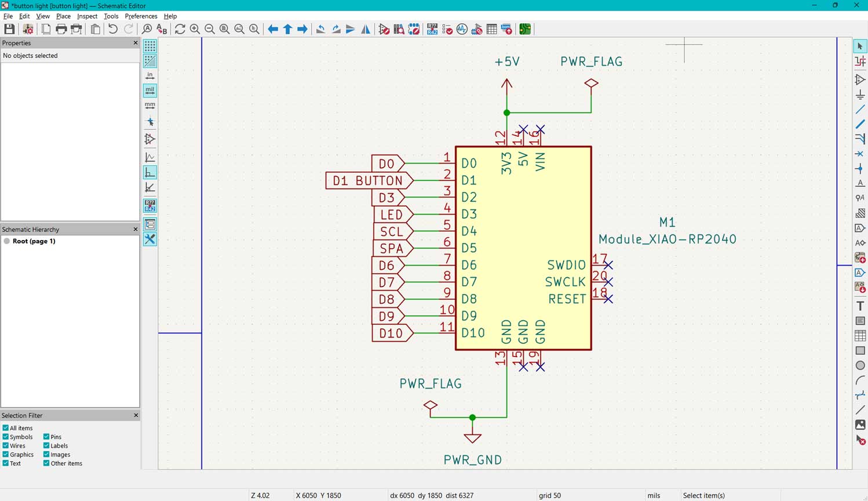
Task: Uncheck Labels in the Selection Filter
Action: point(46,445)
